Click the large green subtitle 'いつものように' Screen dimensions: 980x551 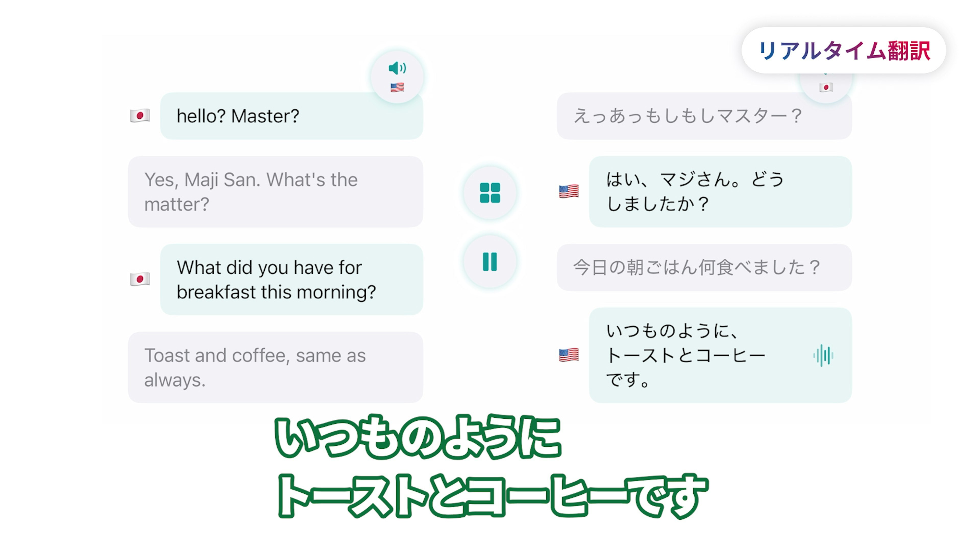418,436
